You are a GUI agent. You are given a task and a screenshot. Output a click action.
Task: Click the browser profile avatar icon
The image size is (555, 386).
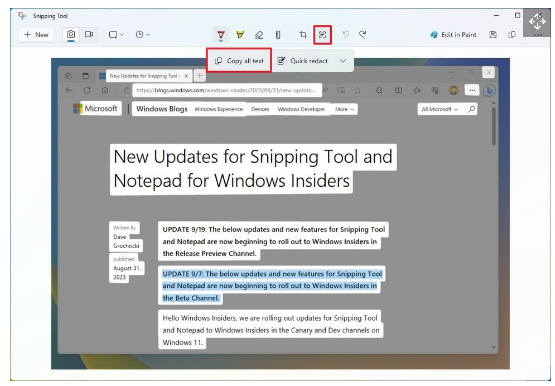click(453, 90)
